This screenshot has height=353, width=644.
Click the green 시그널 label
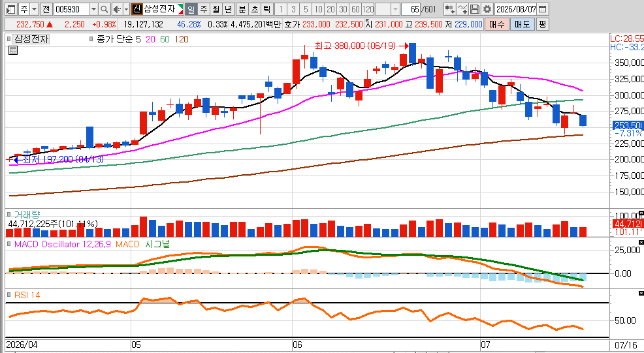157,244
